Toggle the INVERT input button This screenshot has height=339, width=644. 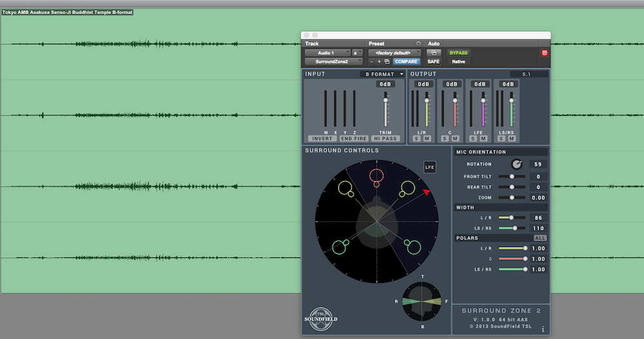pyautogui.click(x=322, y=139)
